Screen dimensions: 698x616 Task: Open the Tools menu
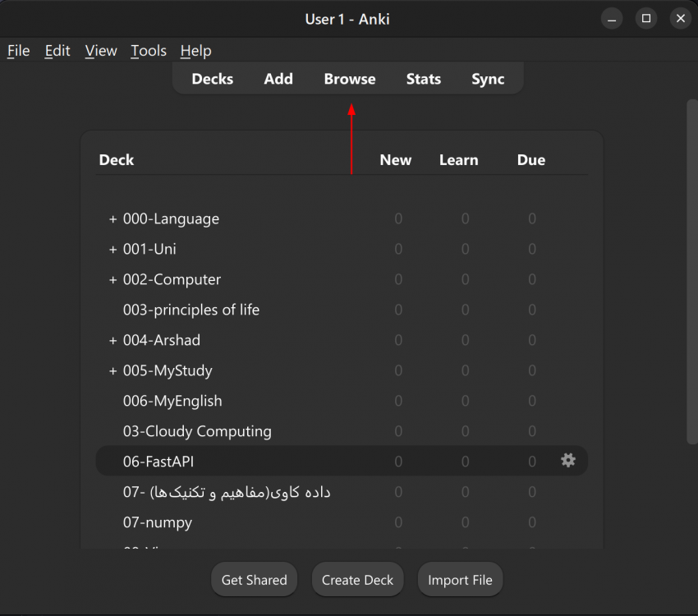[x=149, y=51]
